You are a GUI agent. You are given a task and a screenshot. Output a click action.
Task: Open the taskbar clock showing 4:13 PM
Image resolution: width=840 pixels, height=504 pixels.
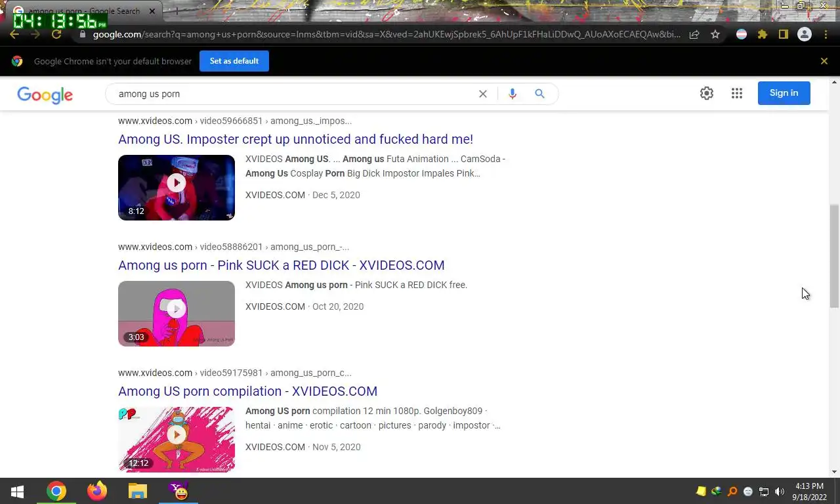809,492
